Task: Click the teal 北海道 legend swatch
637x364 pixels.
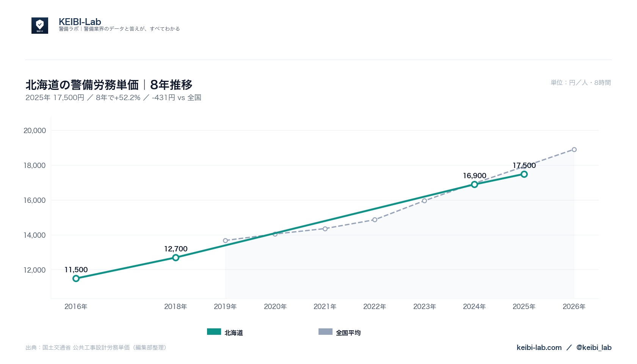Action: (x=214, y=332)
